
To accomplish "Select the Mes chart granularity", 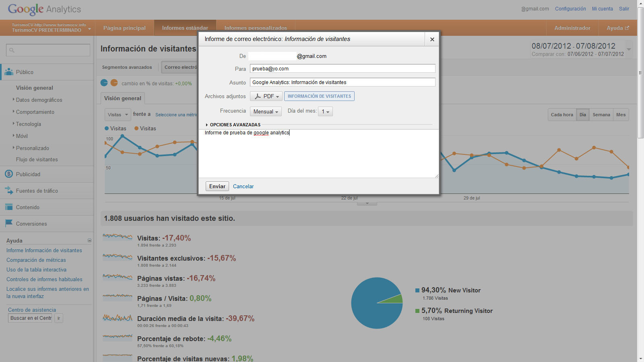I will click(x=621, y=115).
